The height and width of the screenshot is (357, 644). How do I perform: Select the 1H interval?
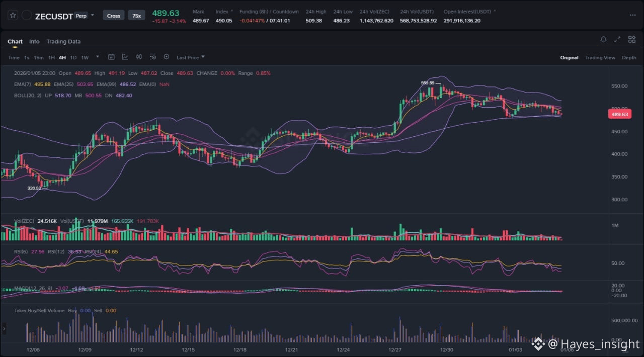tap(51, 57)
